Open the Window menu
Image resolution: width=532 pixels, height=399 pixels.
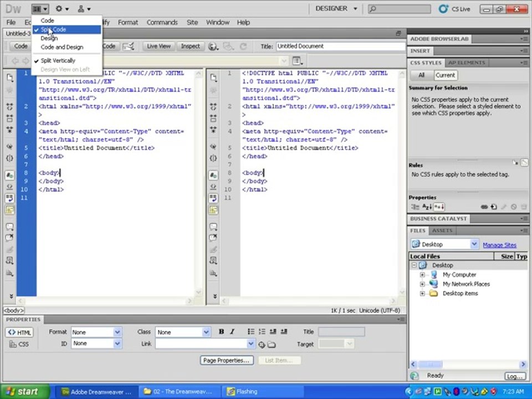point(218,22)
